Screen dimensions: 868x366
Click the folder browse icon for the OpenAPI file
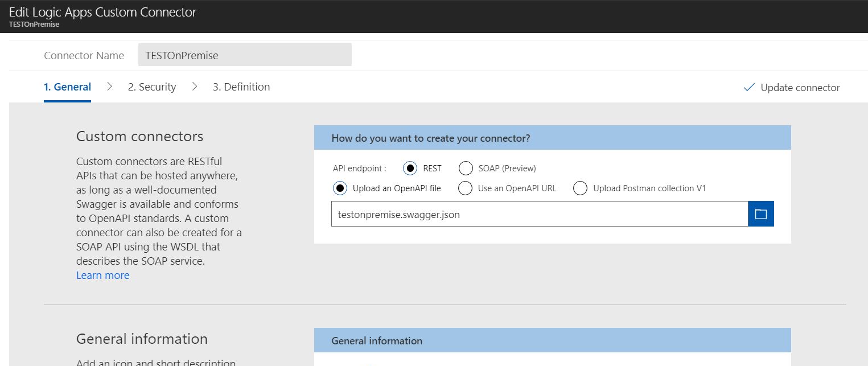pyautogui.click(x=761, y=214)
